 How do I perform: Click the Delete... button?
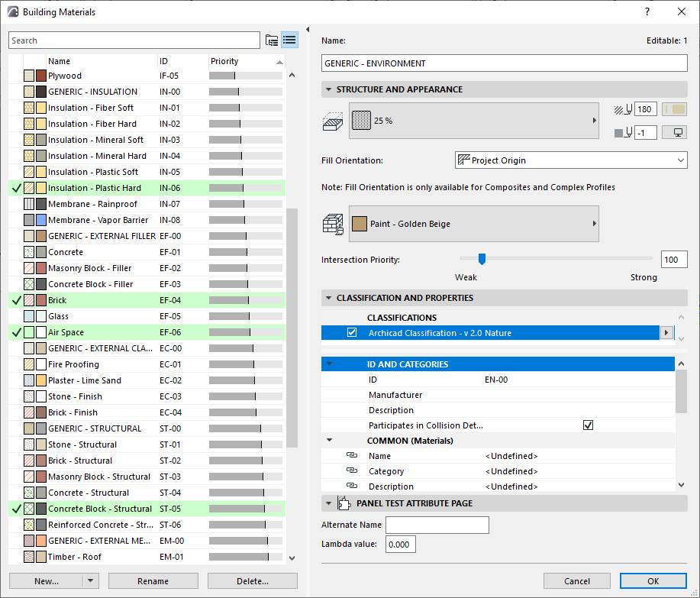tap(252, 580)
